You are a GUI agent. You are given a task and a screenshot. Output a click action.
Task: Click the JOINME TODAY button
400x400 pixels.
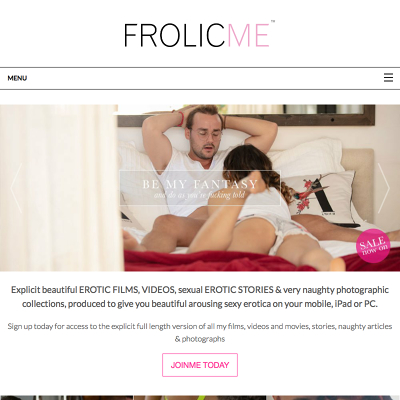pyautogui.click(x=200, y=365)
